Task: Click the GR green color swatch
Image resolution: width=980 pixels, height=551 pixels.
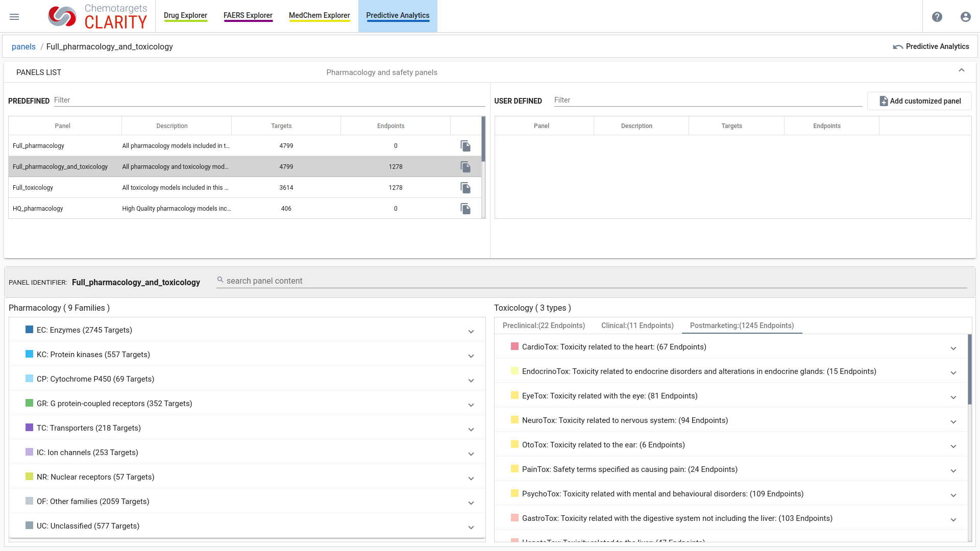Action: click(29, 403)
